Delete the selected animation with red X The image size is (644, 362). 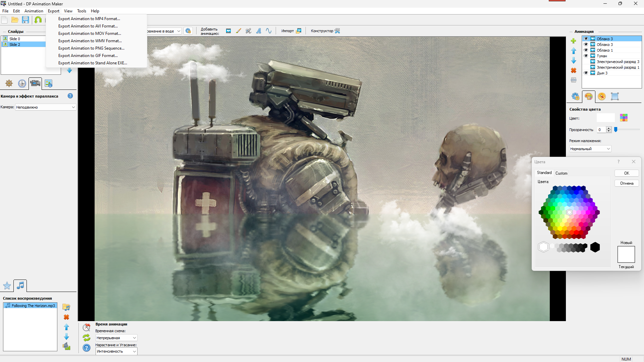pos(574,70)
